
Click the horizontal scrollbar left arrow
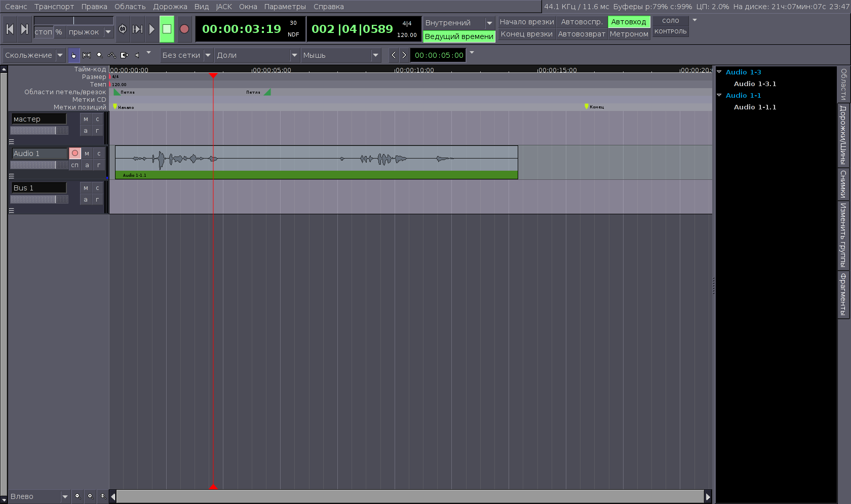pos(113,497)
